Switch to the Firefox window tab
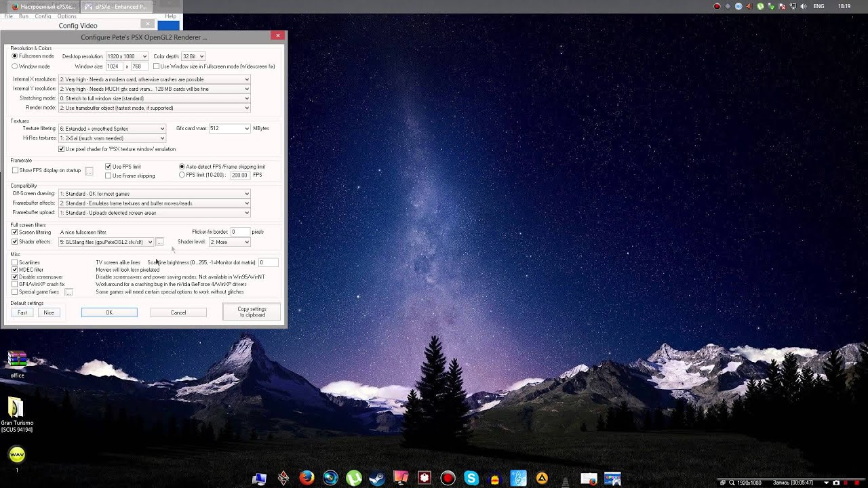This screenshot has height=488, width=868. pos(43,6)
